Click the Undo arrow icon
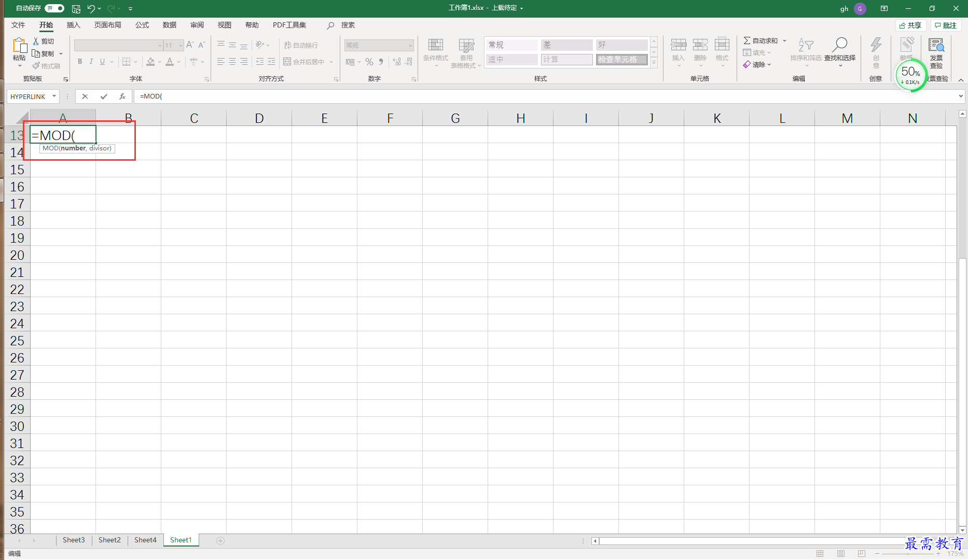The image size is (968, 560). tap(91, 8)
